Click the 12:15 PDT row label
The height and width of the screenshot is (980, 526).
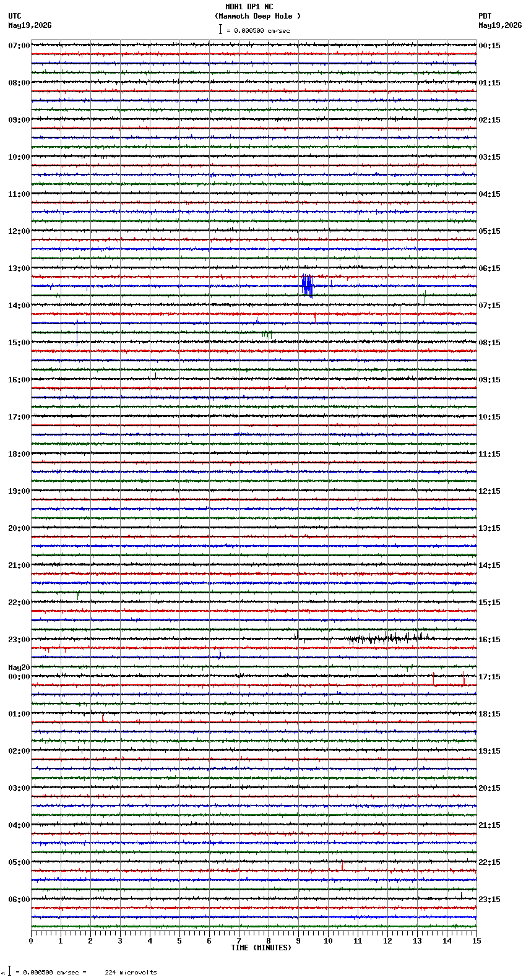tap(489, 491)
